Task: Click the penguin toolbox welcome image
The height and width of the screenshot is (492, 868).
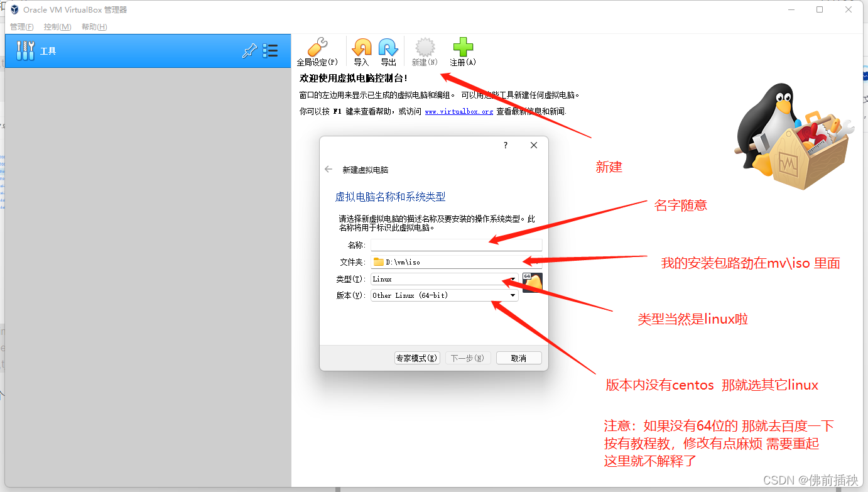Action: pos(794,137)
